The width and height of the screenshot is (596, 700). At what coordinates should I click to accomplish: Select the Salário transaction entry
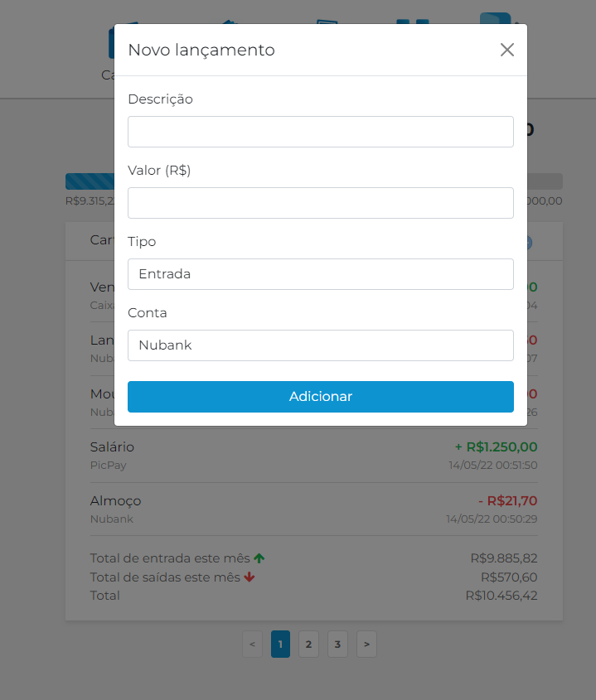tap(313, 456)
